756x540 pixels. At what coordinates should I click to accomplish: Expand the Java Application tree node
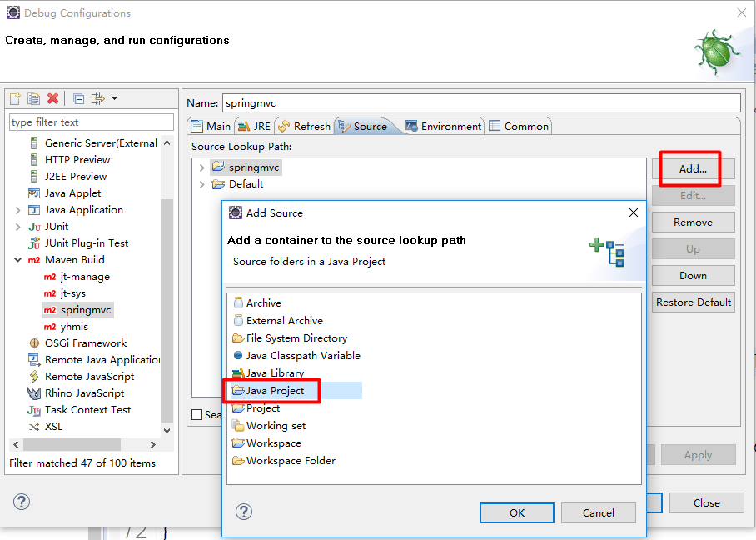click(x=17, y=210)
